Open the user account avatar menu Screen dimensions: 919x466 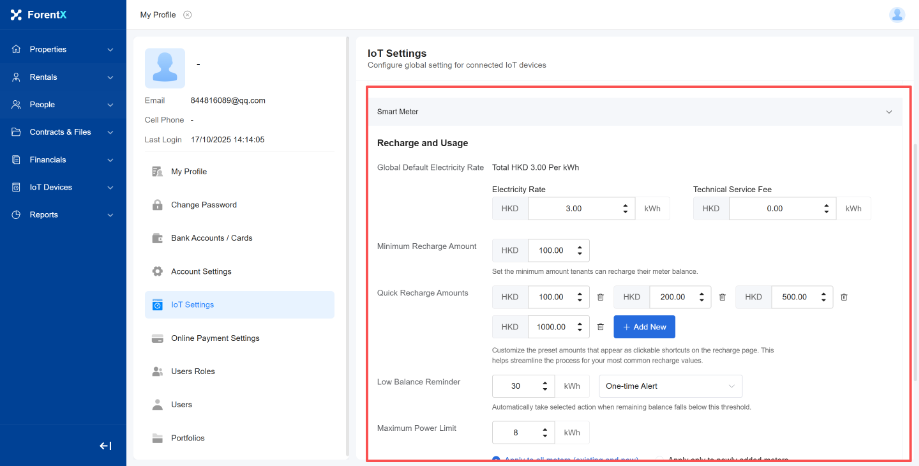point(896,14)
